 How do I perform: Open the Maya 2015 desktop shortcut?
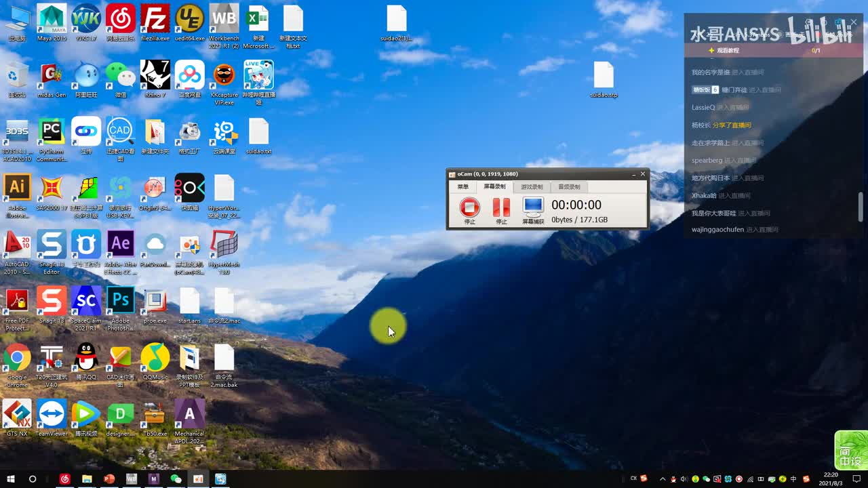tap(52, 23)
